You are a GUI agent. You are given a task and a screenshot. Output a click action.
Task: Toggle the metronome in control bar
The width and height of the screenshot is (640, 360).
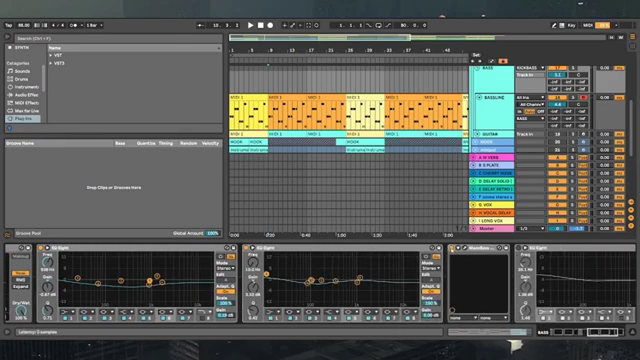[73, 25]
